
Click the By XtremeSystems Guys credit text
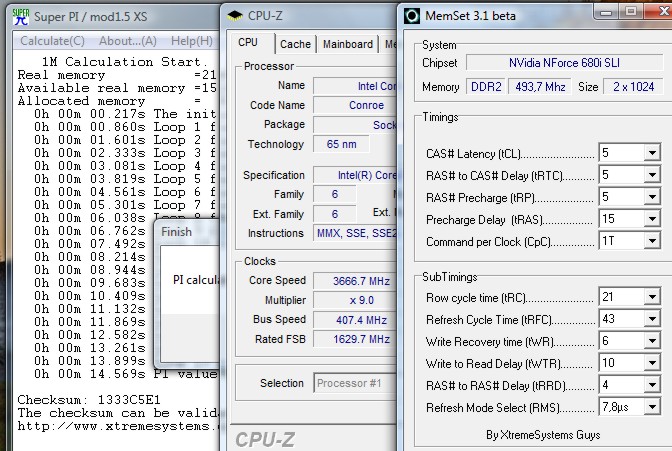point(543,435)
